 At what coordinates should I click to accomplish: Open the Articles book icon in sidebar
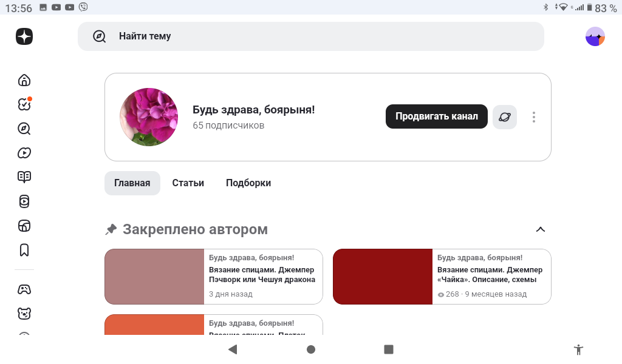24,177
